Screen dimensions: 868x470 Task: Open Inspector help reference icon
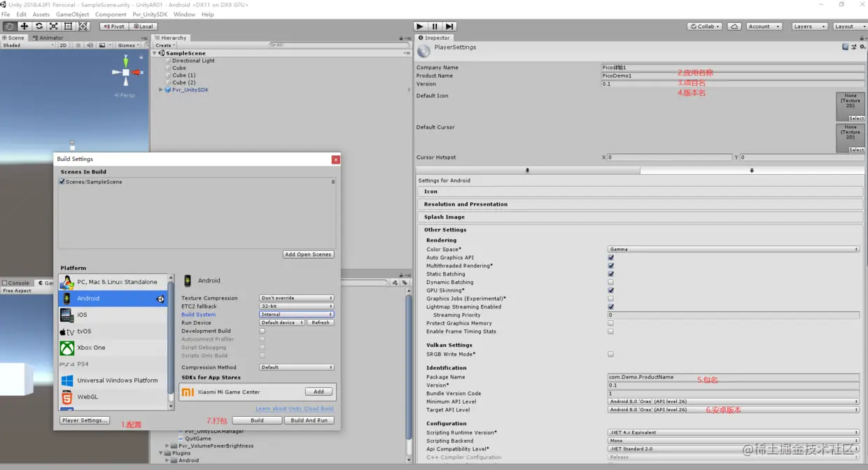click(846, 47)
